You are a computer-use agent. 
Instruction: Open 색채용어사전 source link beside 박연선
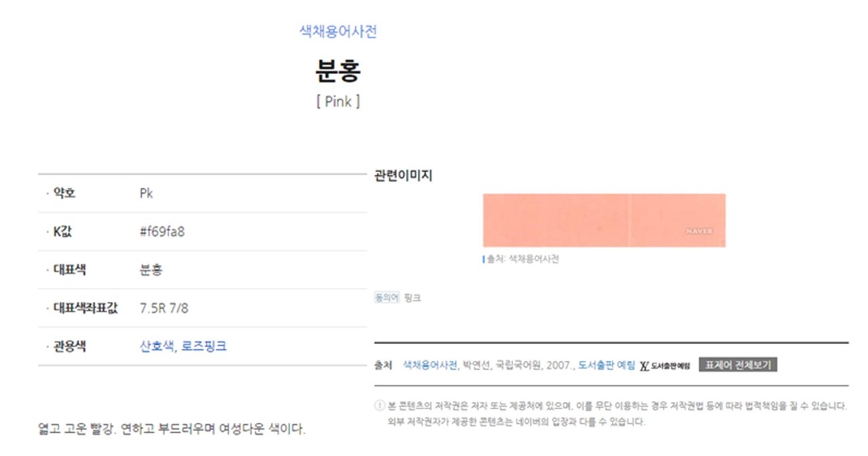pos(431,365)
